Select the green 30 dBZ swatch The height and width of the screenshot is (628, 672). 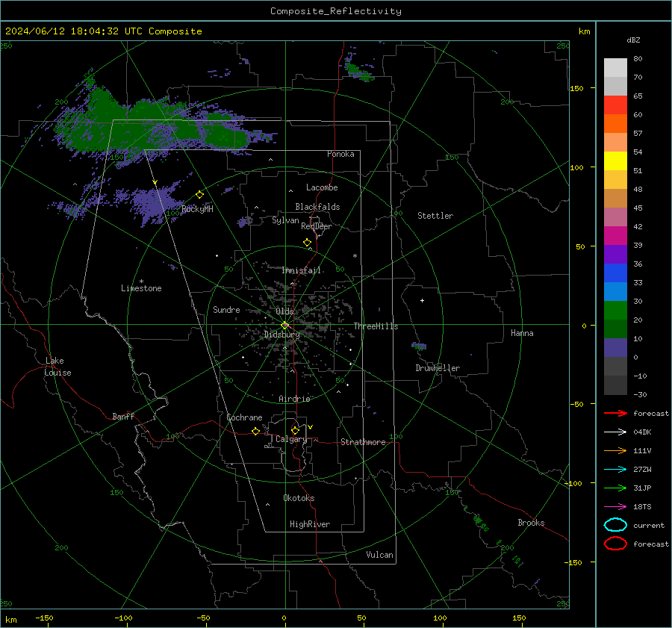point(615,311)
